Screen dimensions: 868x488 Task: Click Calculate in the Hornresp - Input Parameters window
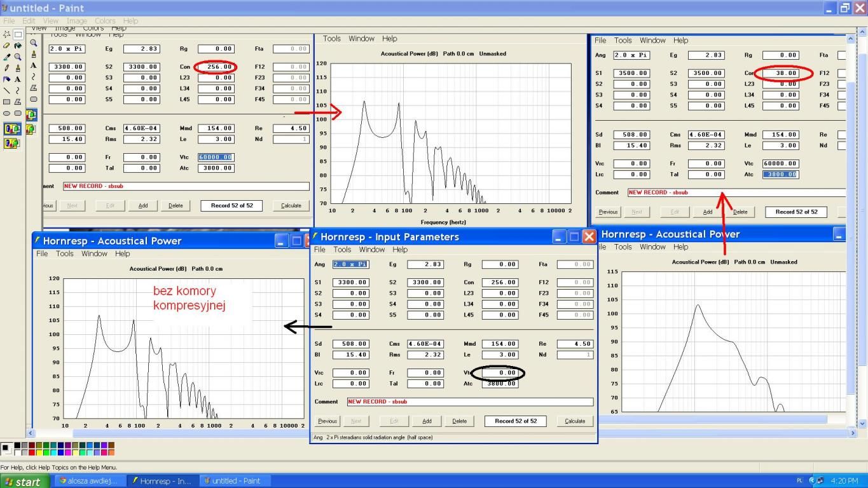(x=575, y=421)
